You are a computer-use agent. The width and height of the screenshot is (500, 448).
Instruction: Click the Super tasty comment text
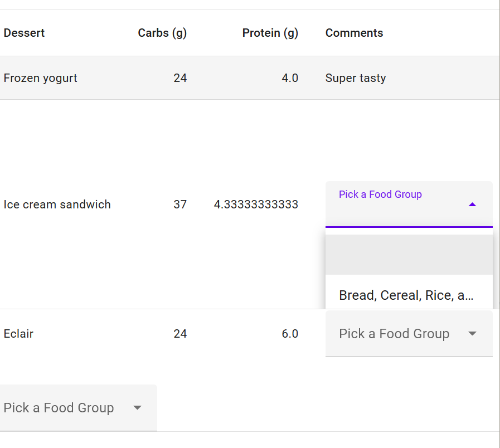tap(355, 78)
